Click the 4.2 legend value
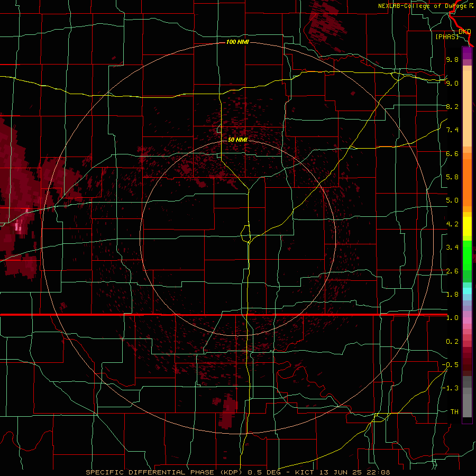Viewport: 476px width, 476px height. (452, 224)
